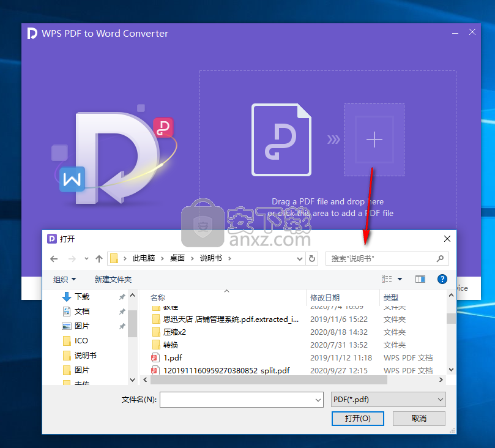Expand the address bar history dropdown
The height and width of the screenshot is (448, 495).
pyautogui.click(x=300, y=259)
